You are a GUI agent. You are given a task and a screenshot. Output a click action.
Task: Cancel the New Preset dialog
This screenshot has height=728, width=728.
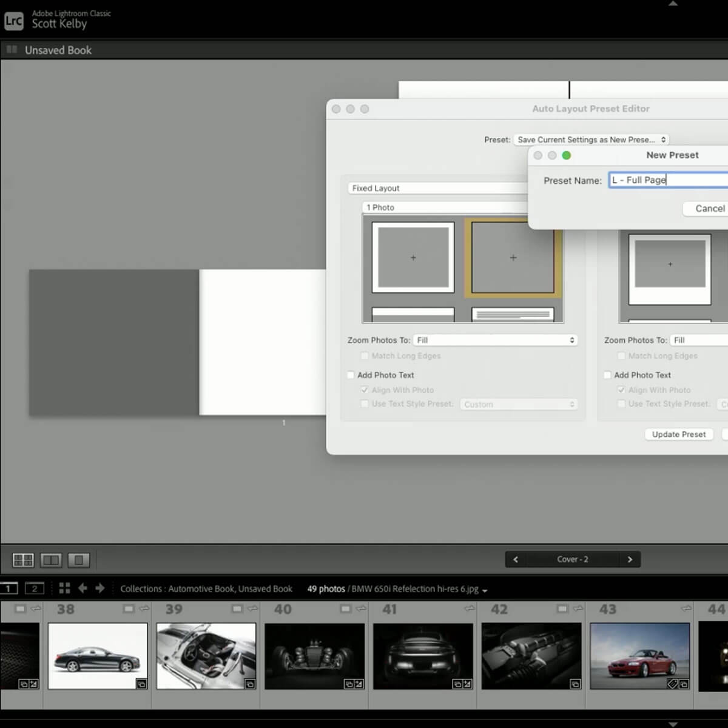(x=709, y=208)
